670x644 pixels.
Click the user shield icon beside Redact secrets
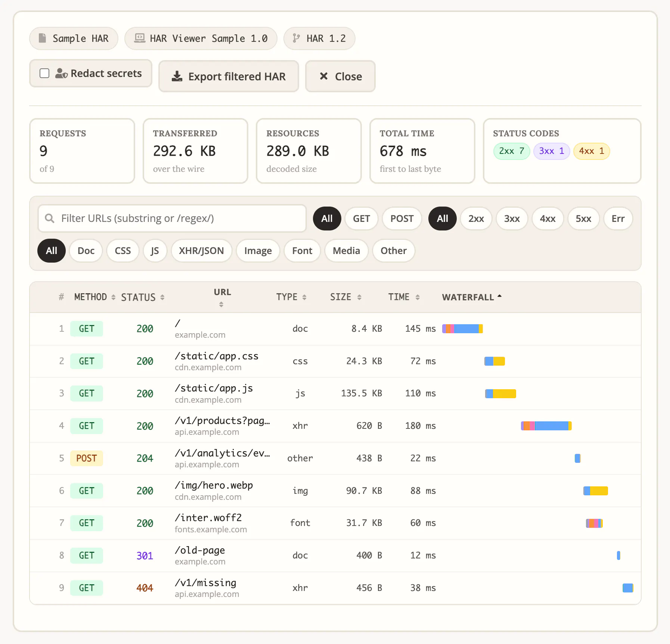point(61,73)
